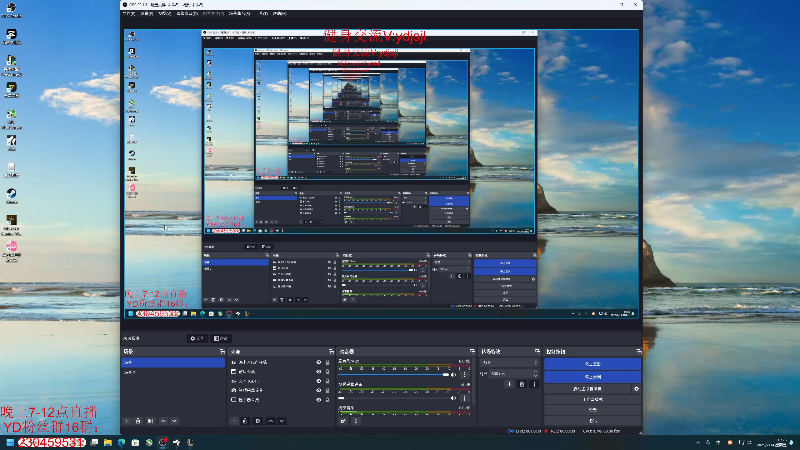Pop out the Scene Transitions dock
This screenshot has width=800, height=450.
pyautogui.click(x=537, y=352)
